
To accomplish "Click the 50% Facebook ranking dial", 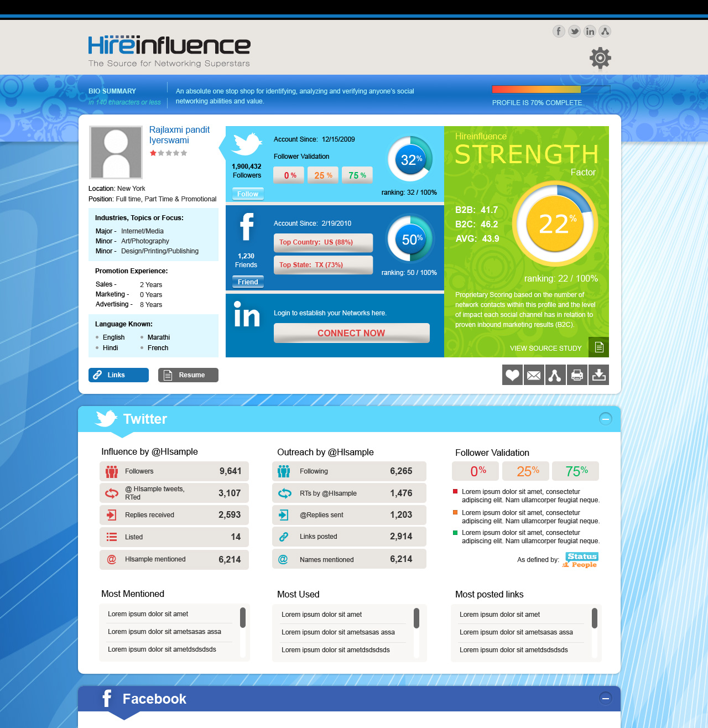I will 410,239.
